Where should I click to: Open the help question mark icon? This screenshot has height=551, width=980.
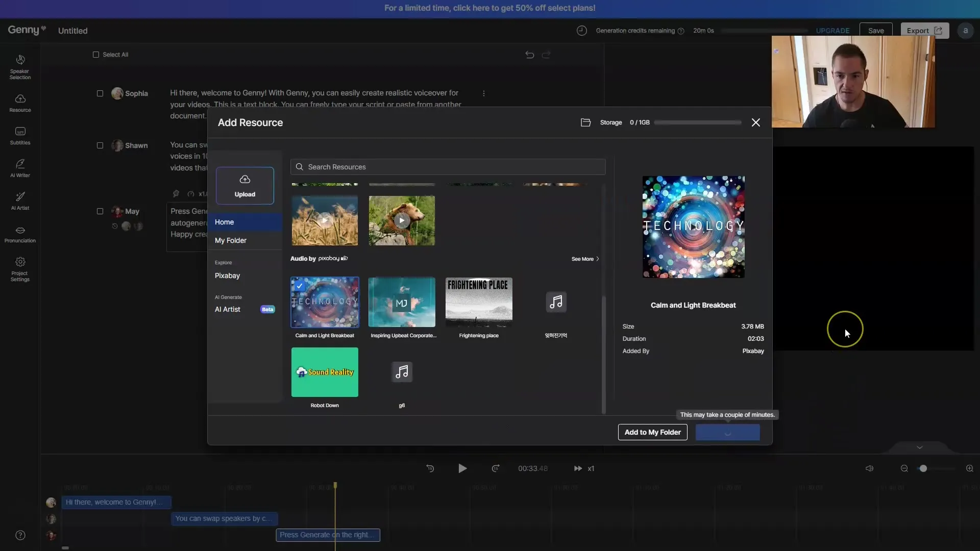pos(20,535)
